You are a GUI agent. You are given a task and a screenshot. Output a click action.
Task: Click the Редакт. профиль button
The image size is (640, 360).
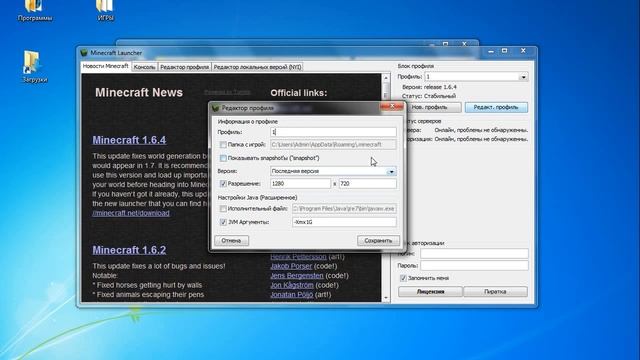(x=496, y=107)
